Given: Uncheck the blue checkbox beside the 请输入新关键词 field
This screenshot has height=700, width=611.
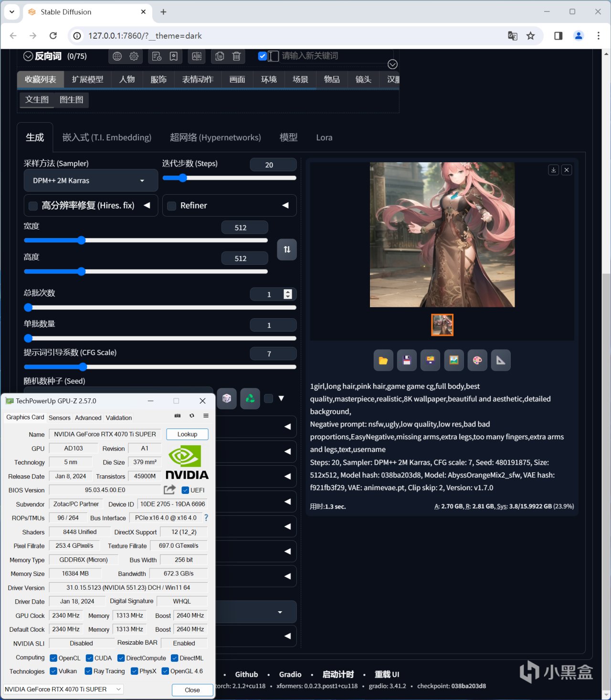Looking at the screenshot, I should tap(262, 56).
